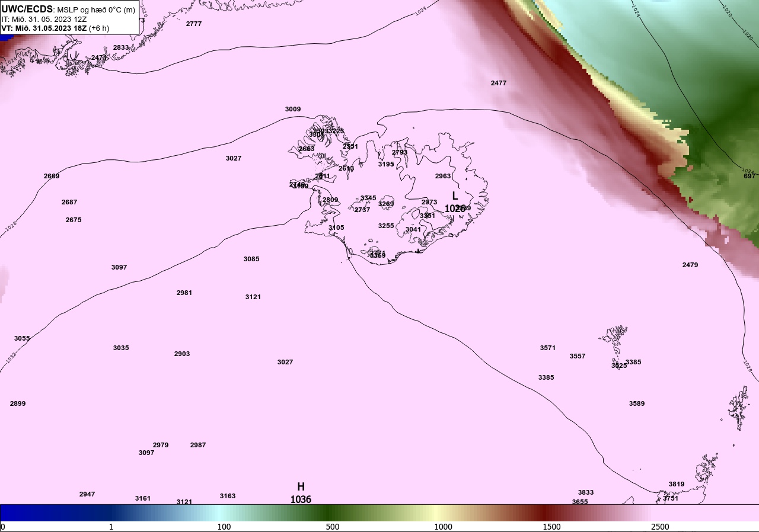Click the 2981 height value
The image size is (759, 532).
point(184,293)
